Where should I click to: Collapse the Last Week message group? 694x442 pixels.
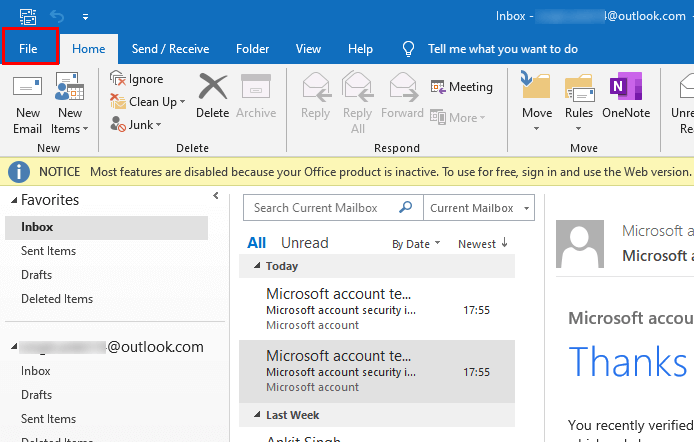pyautogui.click(x=257, y=415)
